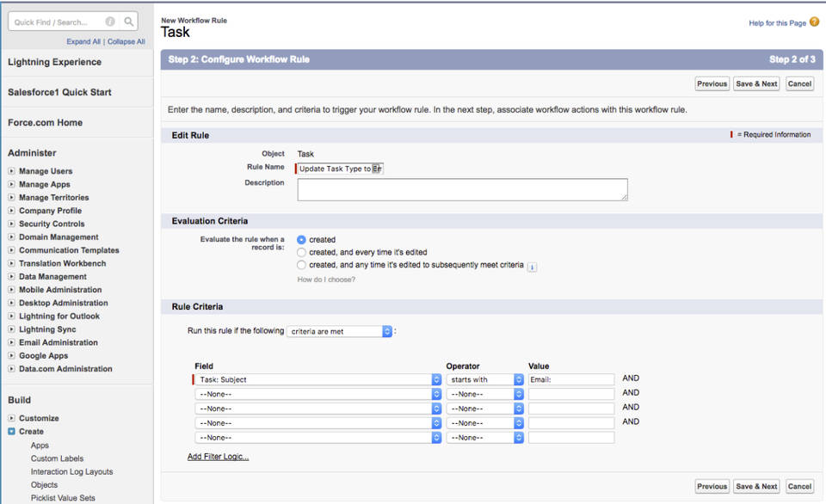The height and width of the screenshot is (504, 826).
Task: Open the 'criteria are met' dropdown
Action: tap(339, 331)
